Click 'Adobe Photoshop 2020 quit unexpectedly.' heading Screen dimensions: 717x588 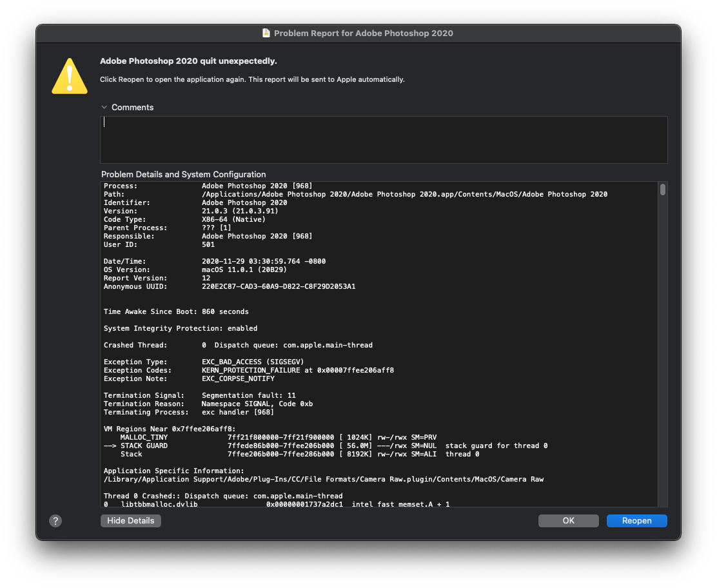coord(188,61)
